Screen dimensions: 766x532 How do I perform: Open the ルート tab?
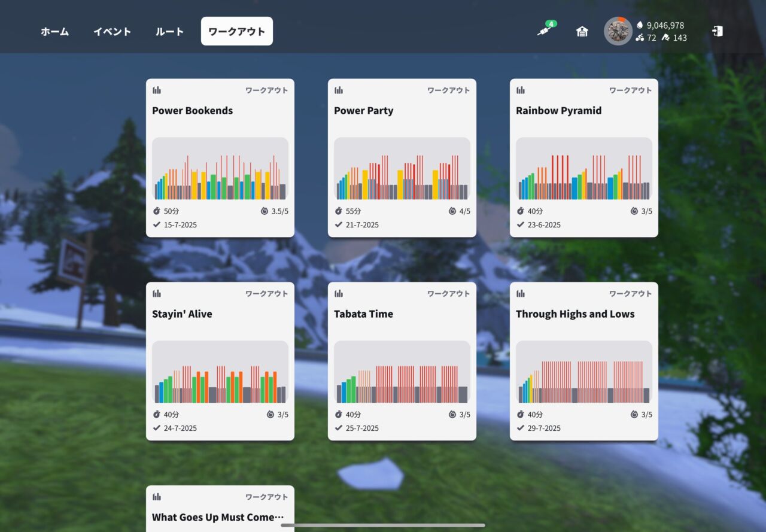click(169, 32)
